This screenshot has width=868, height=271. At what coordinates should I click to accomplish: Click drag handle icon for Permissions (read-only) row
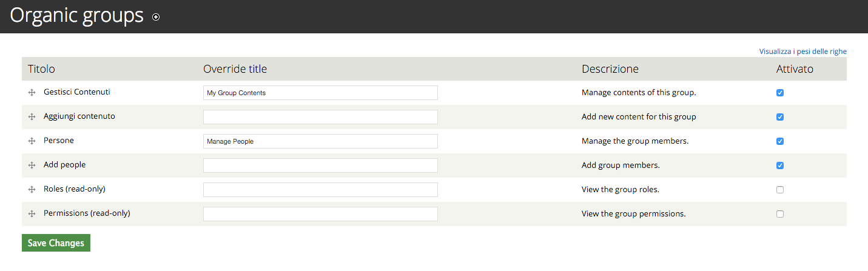(32, 214)
